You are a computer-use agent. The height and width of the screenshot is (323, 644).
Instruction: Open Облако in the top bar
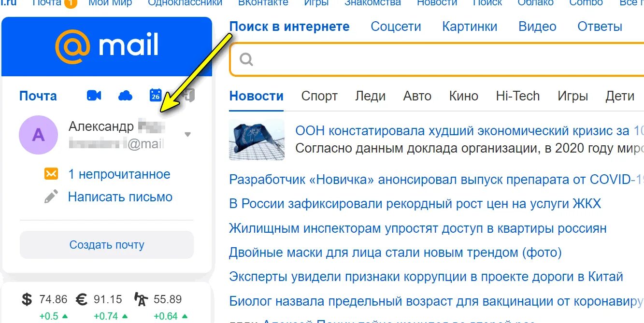tap(536, 2)
